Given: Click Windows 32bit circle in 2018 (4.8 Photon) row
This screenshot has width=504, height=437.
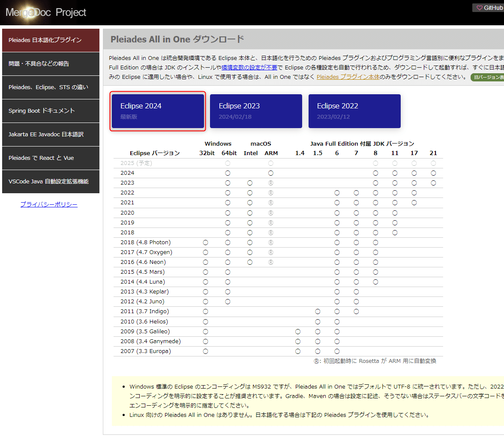Looking at the screenshot, I should coord(205,242).
